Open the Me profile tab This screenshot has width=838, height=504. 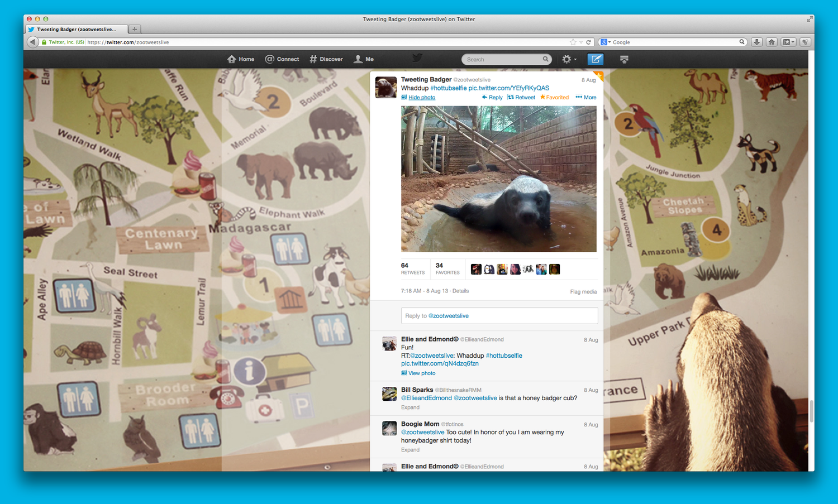(364, 59)
